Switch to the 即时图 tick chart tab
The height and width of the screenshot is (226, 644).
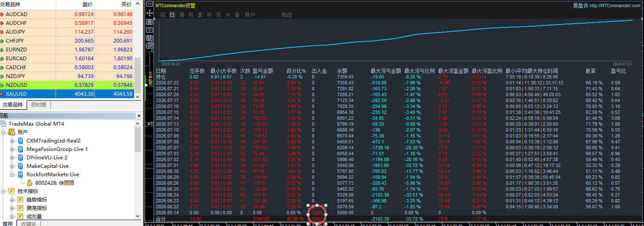[39, 105]
